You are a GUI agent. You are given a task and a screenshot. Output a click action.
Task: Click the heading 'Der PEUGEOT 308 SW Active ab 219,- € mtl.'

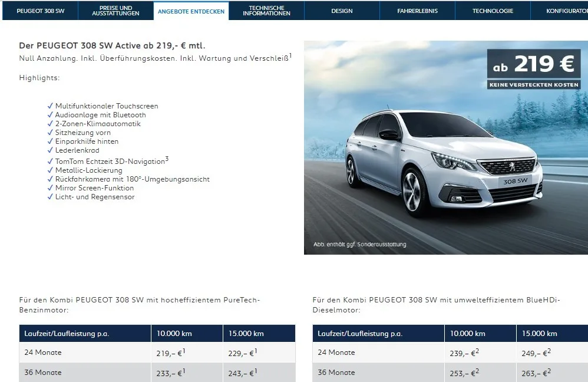click(x=112, y=46)
